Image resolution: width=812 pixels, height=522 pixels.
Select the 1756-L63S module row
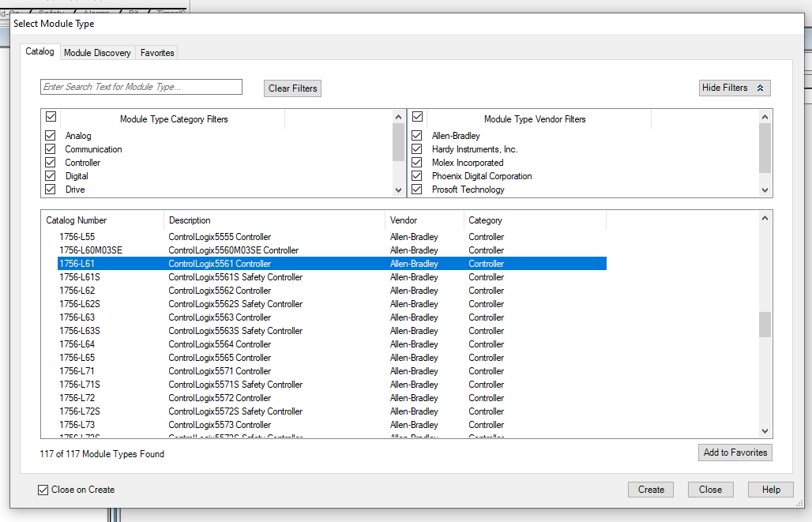coord(332,332)
